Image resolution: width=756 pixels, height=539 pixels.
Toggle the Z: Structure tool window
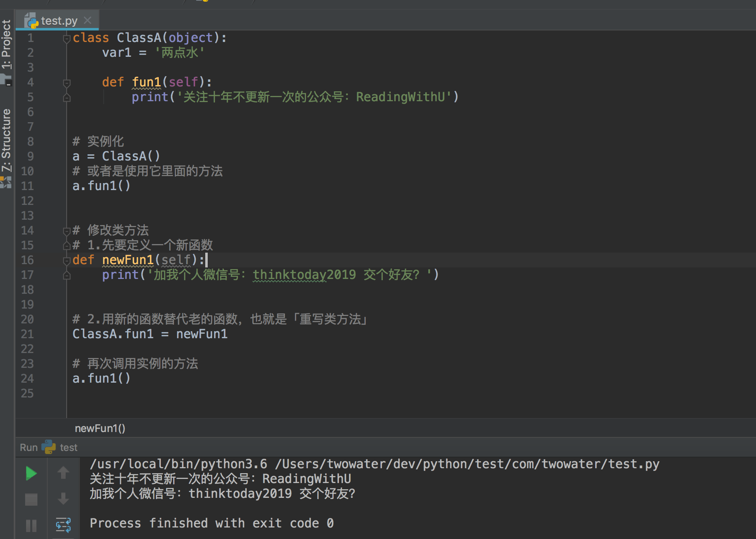[x=6, y=140]
